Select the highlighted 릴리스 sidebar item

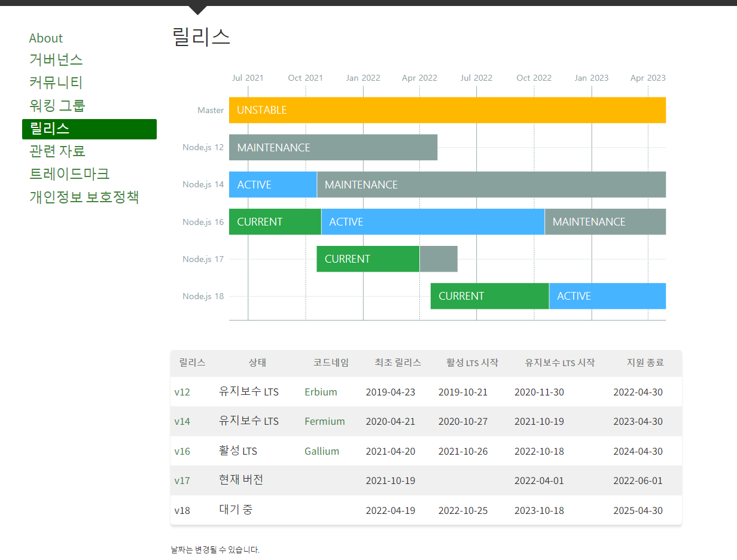point(89,129)
